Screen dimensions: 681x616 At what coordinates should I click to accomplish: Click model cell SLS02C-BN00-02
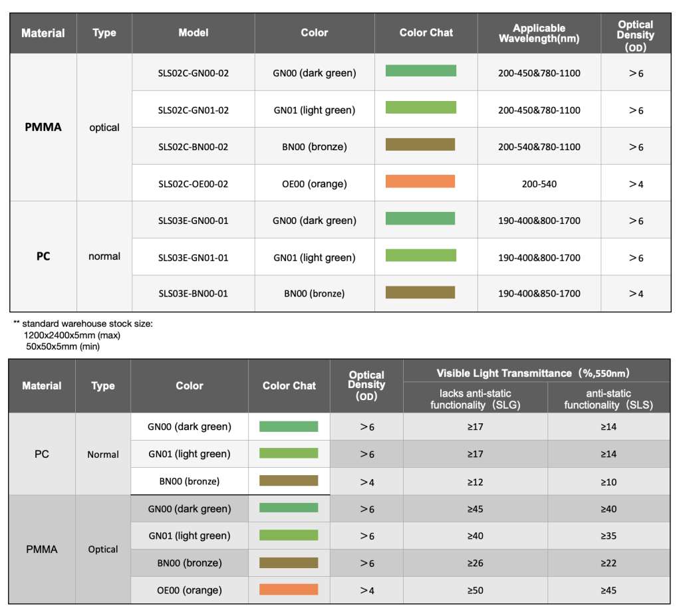[194, 146]
